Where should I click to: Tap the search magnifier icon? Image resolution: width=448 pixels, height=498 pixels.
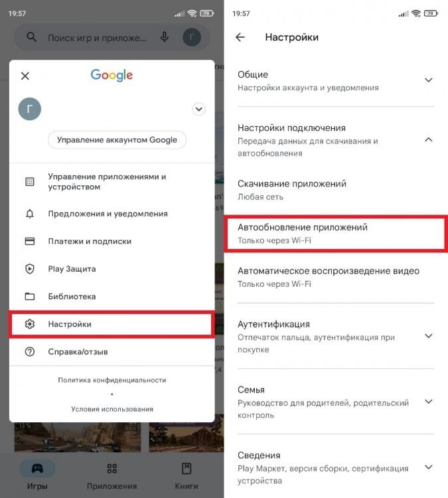tap(31, 37)
